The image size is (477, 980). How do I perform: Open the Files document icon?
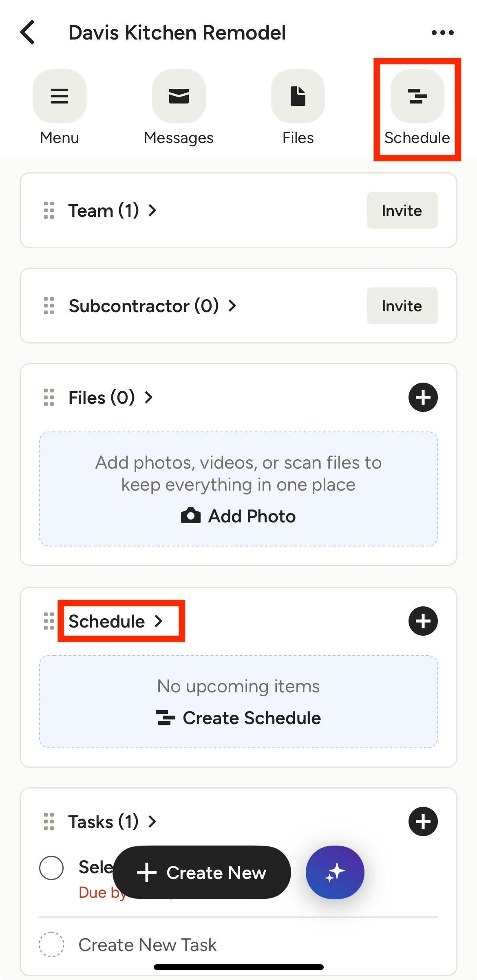coord(298,96)
